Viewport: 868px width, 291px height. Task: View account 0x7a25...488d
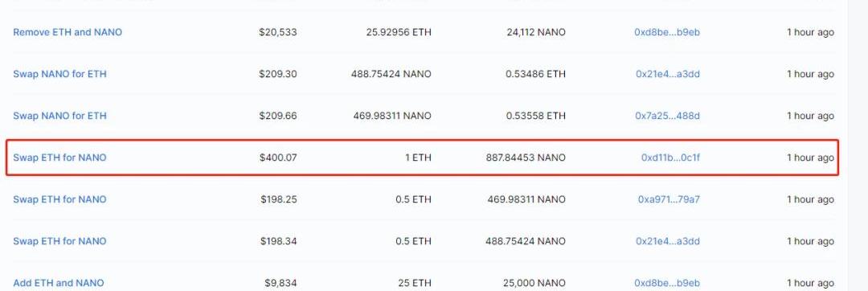(668, 116)
